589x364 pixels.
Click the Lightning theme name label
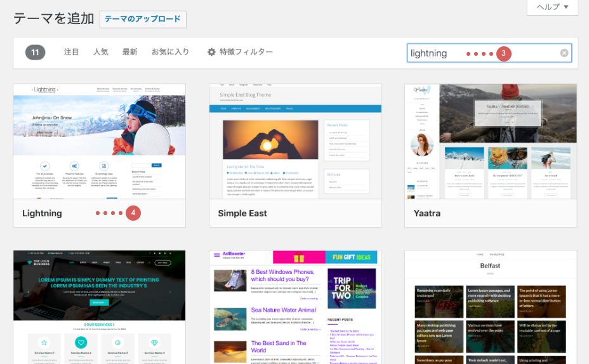click(x=43, y=213)
